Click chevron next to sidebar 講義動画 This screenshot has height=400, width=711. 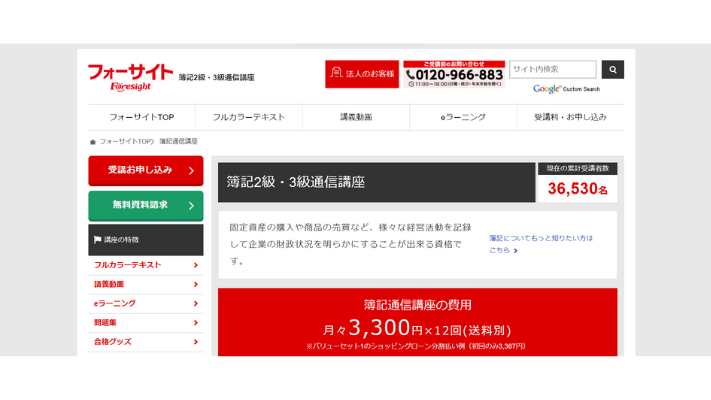click(x=196, y=284)
